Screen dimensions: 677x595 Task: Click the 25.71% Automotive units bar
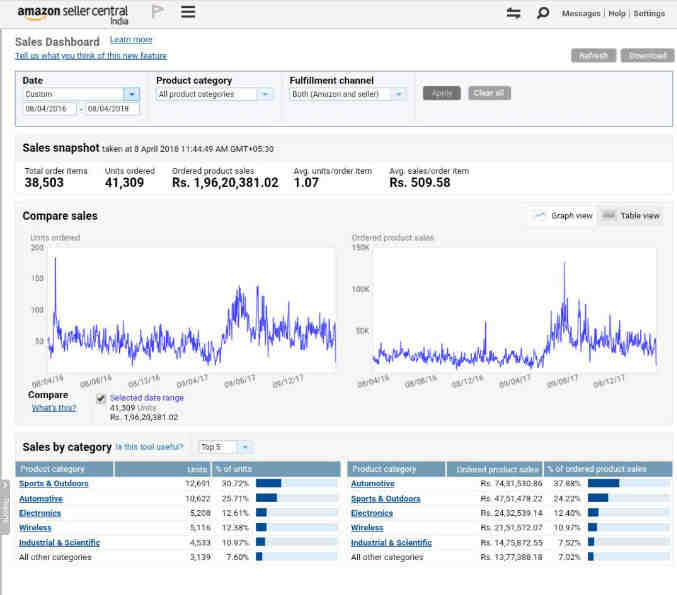point(297,498)
